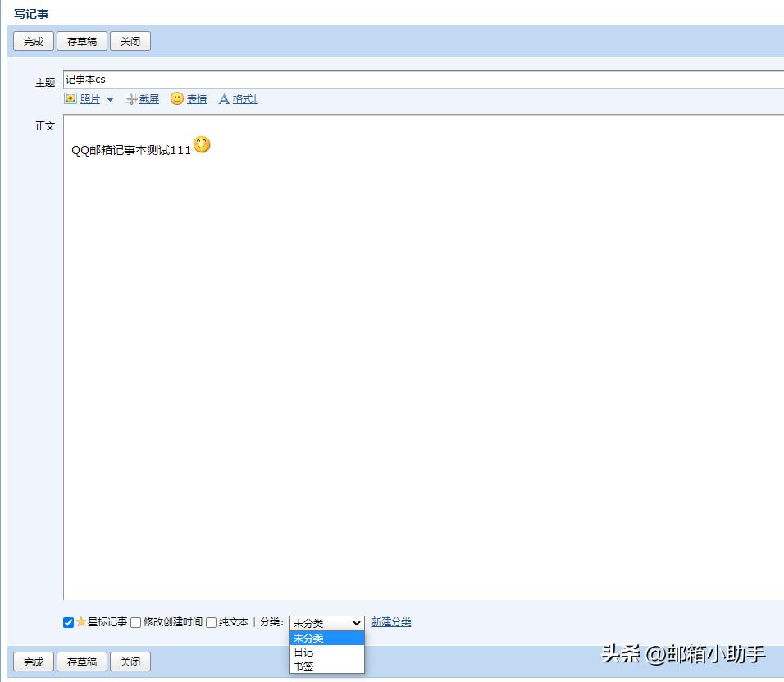
Task: Check the 纯文本 plain text option
Action: click(211, 622)
